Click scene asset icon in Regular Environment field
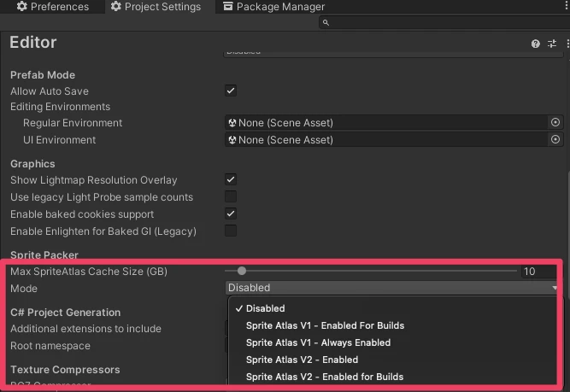The width and height of the screenshot is (570, 392). pos(232,123)
